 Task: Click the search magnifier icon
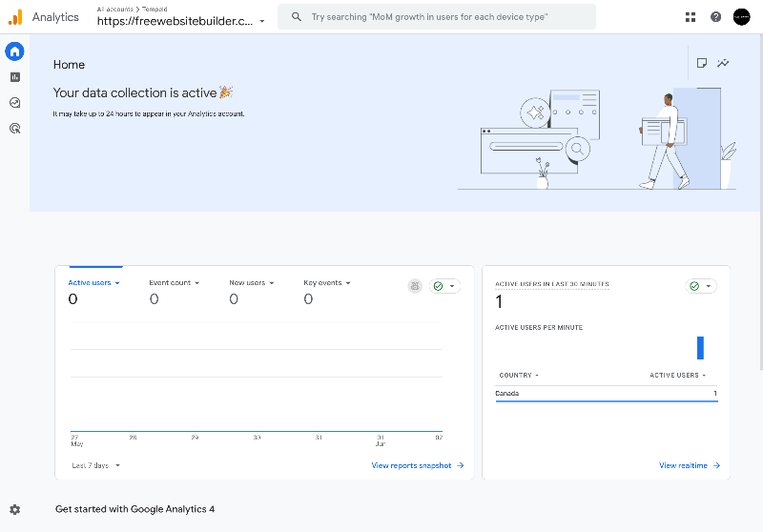tap(297, 17)
